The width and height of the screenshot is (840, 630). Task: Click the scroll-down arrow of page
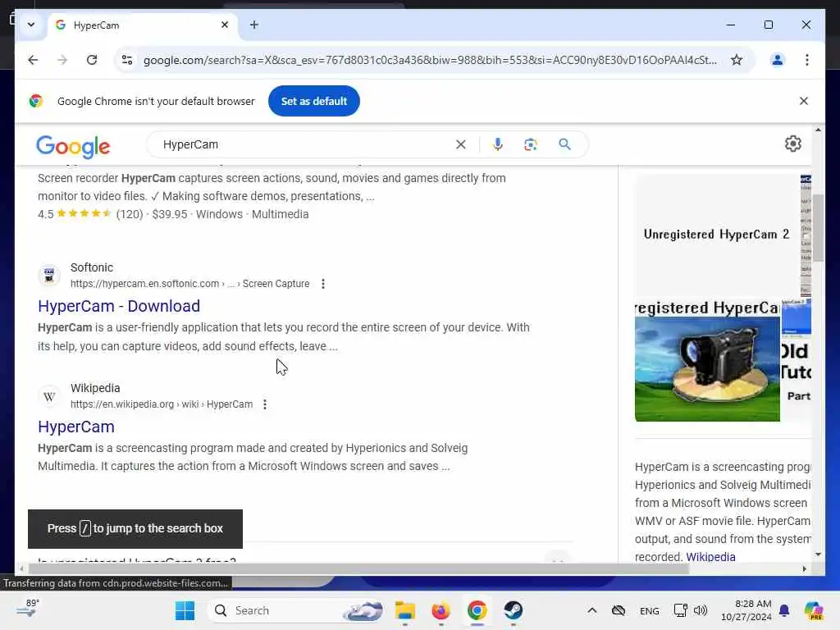pyautogui.click(x=818, y=555)
